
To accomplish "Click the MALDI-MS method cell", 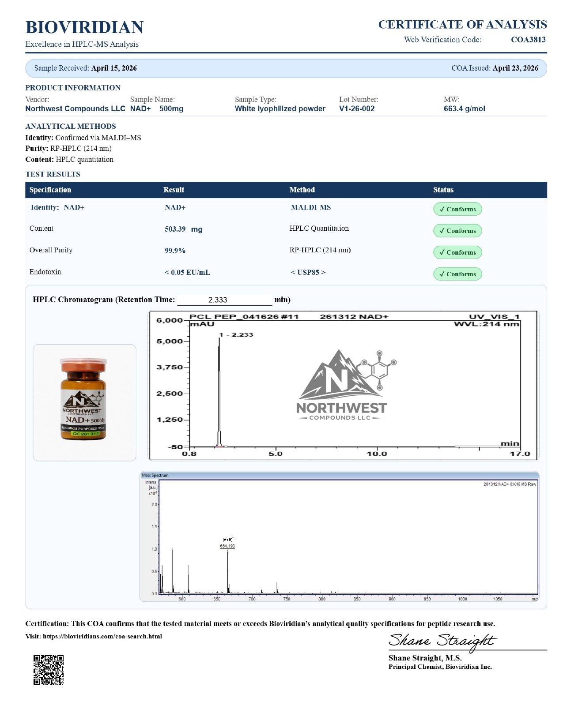I will pos(311,207).
